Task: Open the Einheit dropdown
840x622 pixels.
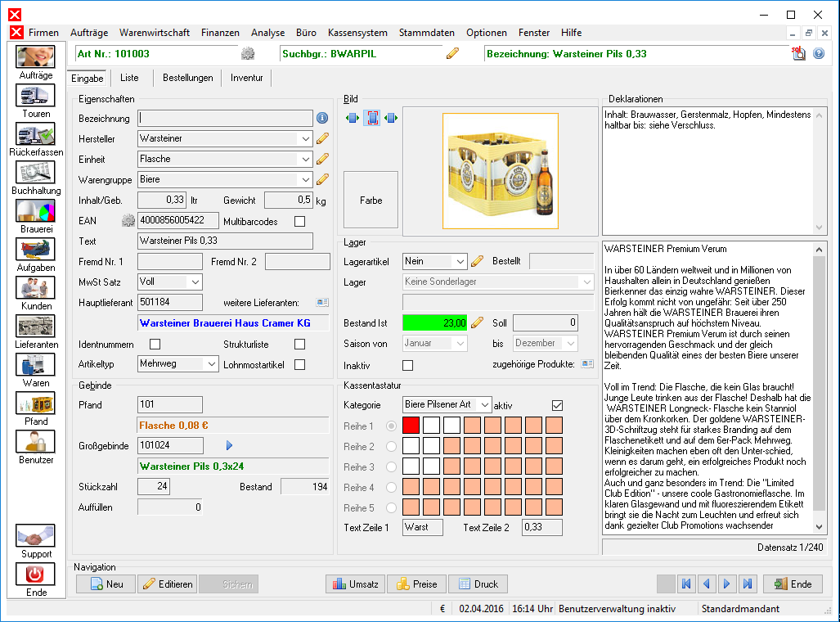Action: coord(305,159)
